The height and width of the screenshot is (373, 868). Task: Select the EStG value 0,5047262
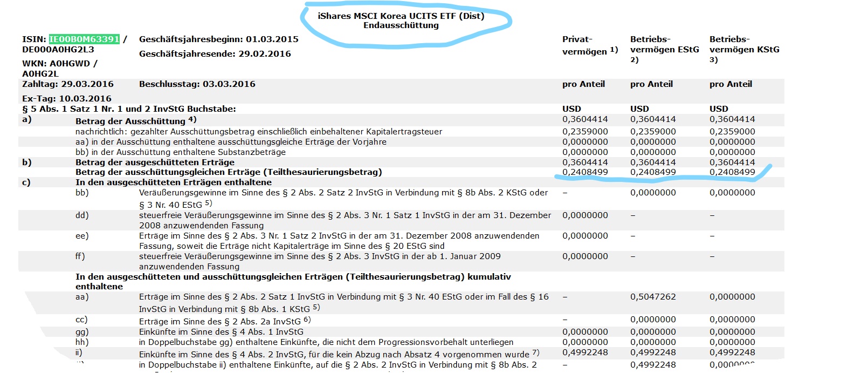point(653,297)
